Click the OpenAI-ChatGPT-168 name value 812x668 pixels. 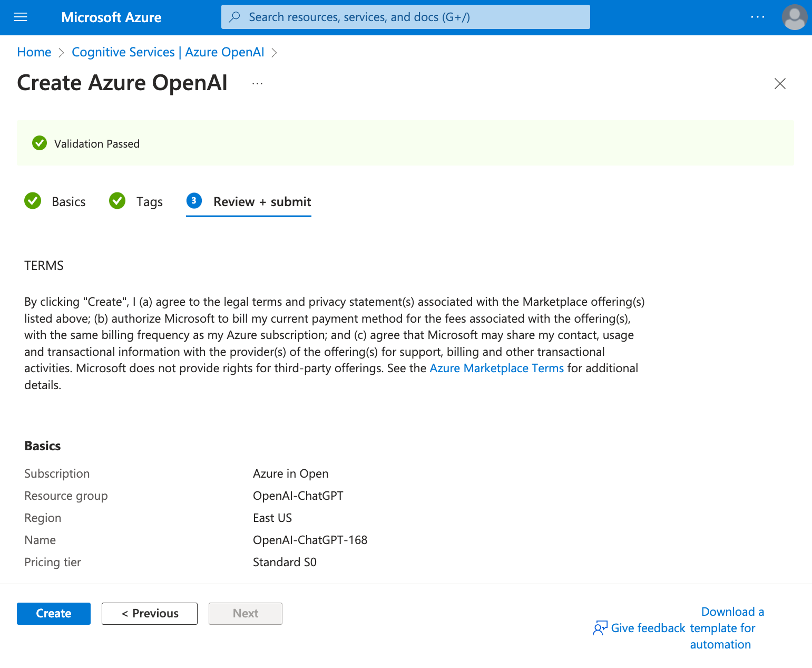(310, 540)
